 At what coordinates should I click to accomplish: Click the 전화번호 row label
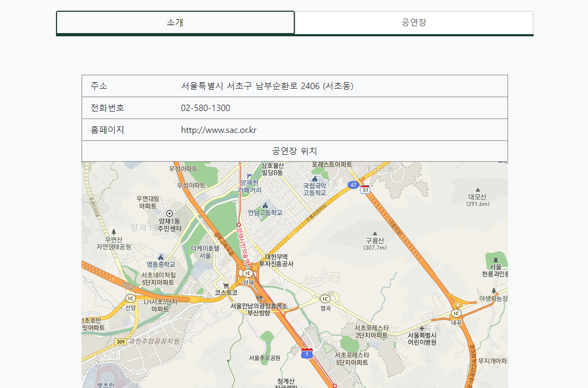(107, 108)
